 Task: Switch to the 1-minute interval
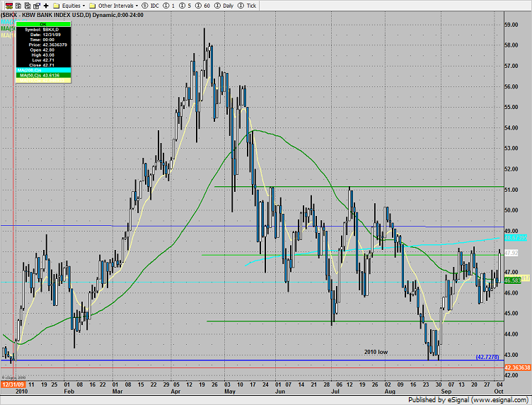(x=170, y=4)
